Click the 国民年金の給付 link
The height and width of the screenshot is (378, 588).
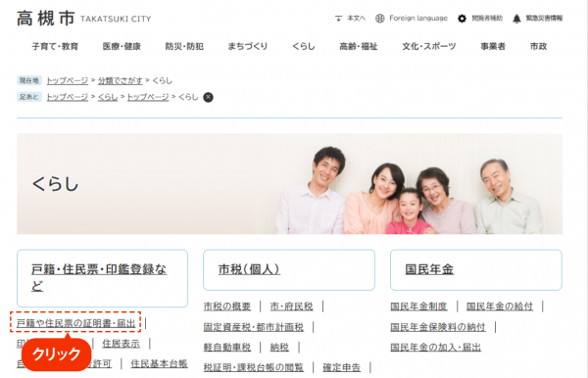500,307
